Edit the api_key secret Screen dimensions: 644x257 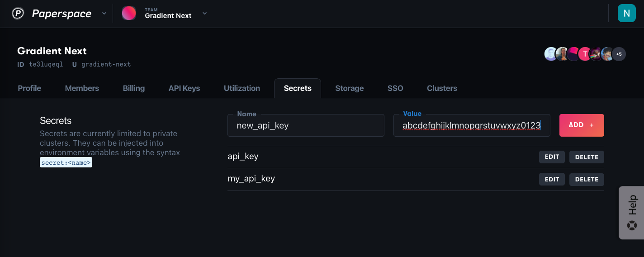[552, 157]
